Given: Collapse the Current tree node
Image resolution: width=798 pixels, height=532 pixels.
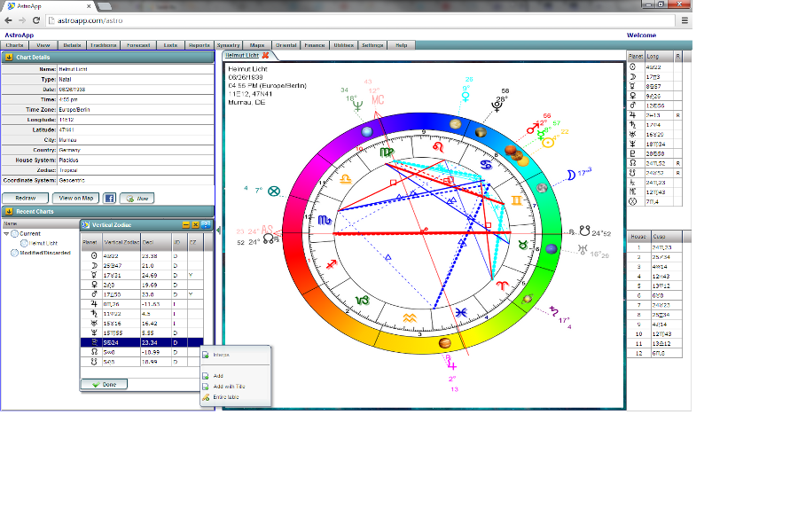Looking at the screenshot, I should click(x=6, y=233).
